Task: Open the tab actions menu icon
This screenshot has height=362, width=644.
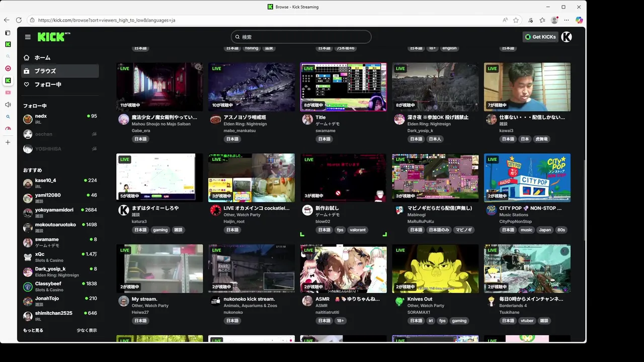Action: pos(8,33)
